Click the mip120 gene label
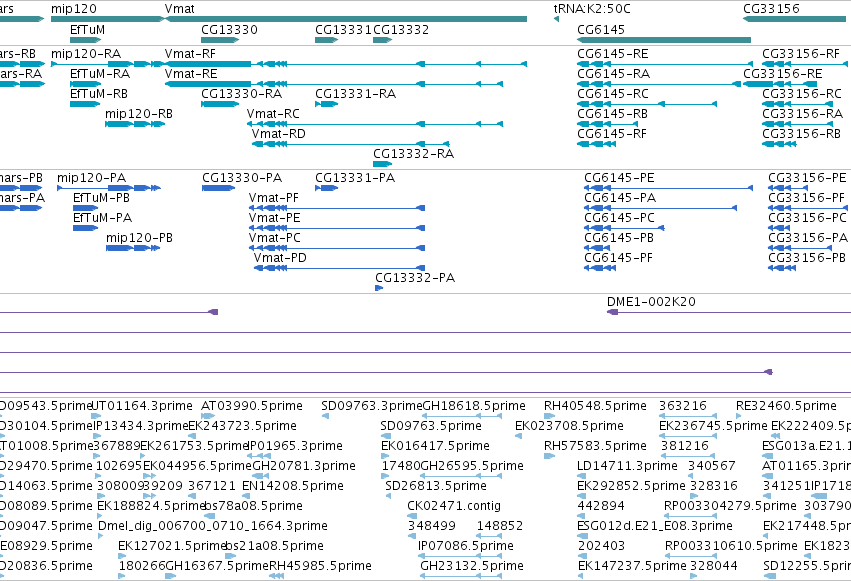 (74, 9)
